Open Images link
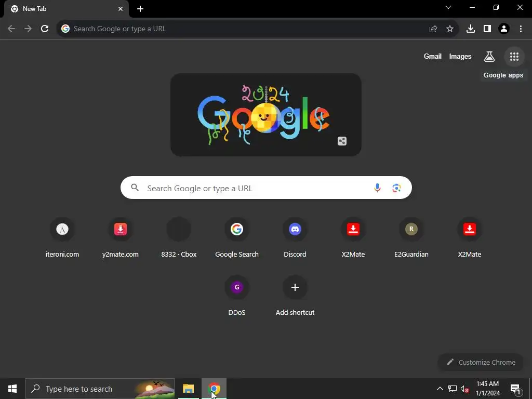Image resolution: width=532 pixels, height=399 pixels. click(x=460, y=57)
